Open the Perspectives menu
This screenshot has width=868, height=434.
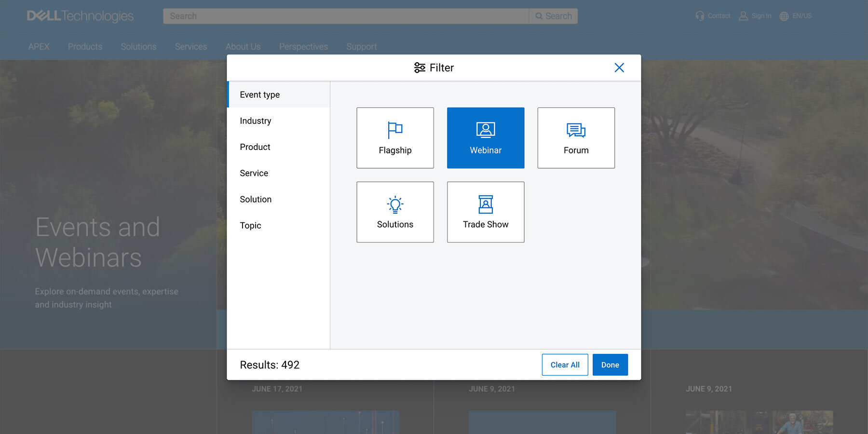click(x=303, y=47)
